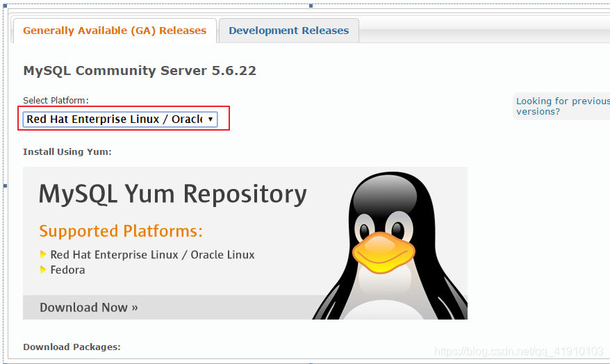Click the Tux penguin image
Image resolution: width=610 pixels, height=364 pixels.
point(390,246)
